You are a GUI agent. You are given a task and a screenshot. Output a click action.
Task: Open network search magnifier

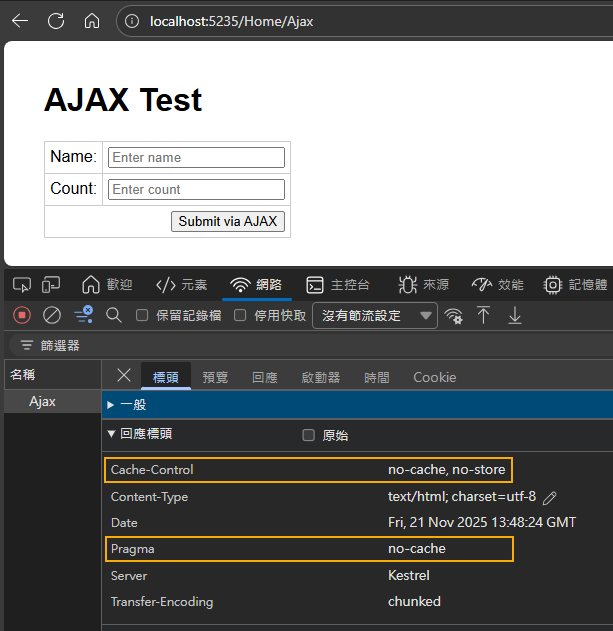point(114,316)
